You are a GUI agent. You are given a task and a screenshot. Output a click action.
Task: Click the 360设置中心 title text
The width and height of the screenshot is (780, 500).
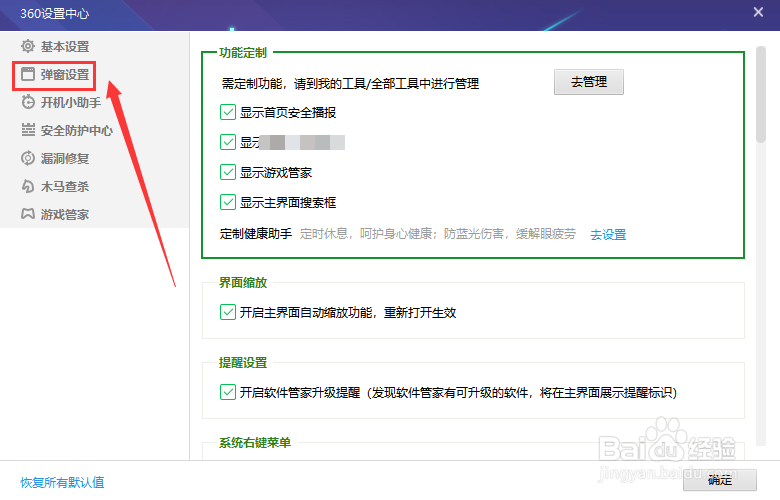pos(55,13)
